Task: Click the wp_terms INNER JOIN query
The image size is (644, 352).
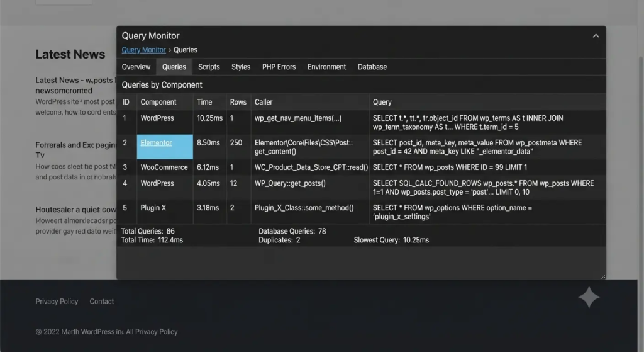Action: click(468, 122)
